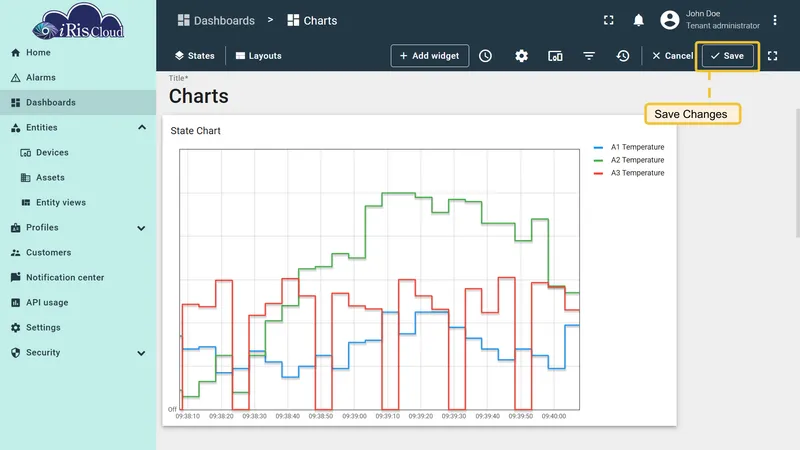Click the API usage icon
This screenshot has width=800, height=450.
15,303
